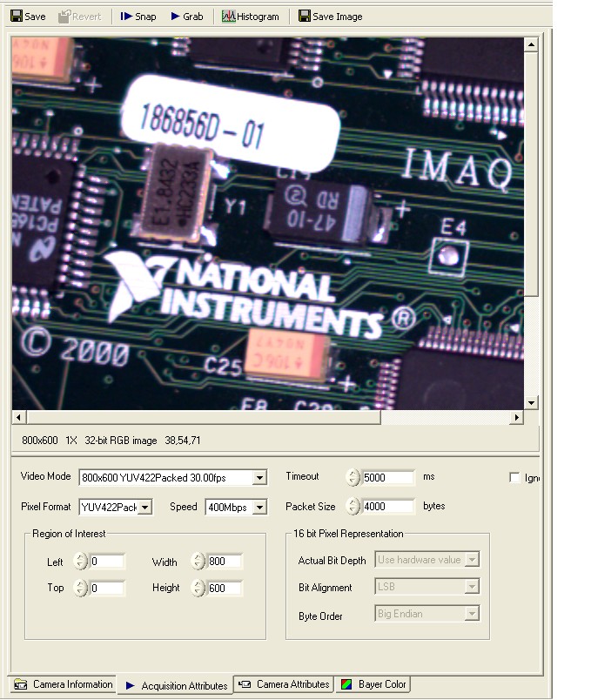Viewport: 591px width, 700px height.
Task: Click the Packet Size stepper arrows
Action: (x=353, y=507)
